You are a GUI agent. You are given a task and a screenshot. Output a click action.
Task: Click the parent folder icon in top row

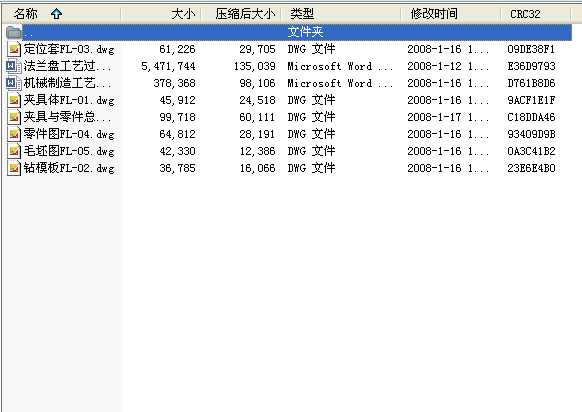coord(14,32)
